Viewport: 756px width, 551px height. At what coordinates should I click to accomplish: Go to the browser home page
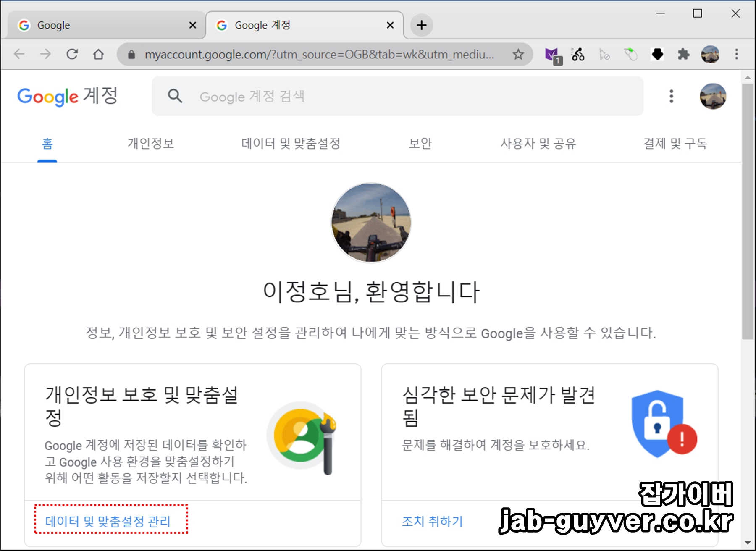[x=98, y=54]
